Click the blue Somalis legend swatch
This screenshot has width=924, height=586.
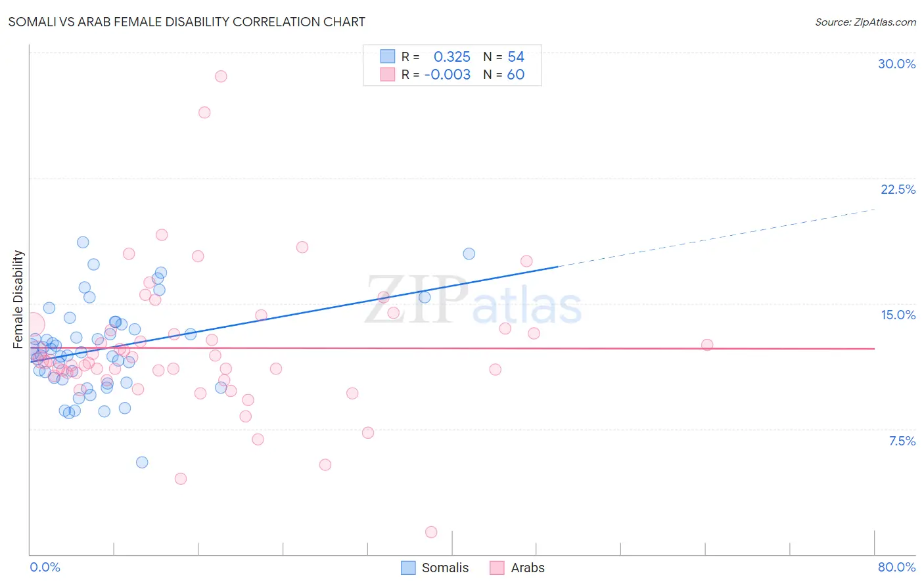408,568
